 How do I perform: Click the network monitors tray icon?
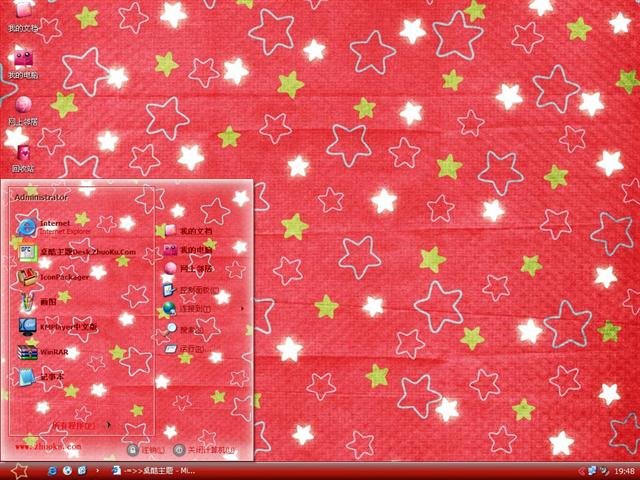coord(592,471)
